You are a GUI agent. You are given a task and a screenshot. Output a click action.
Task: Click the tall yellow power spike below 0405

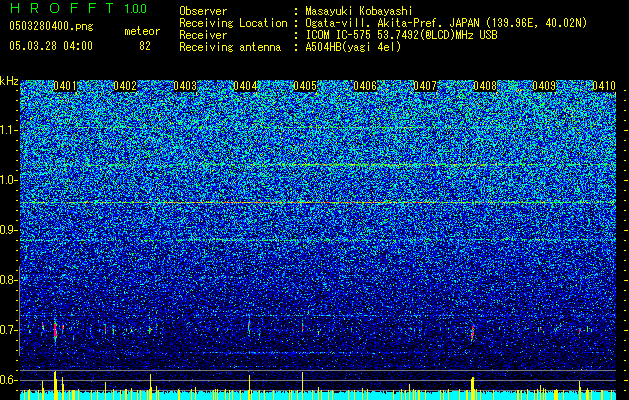pyautogui.click(x=302, y=382)
